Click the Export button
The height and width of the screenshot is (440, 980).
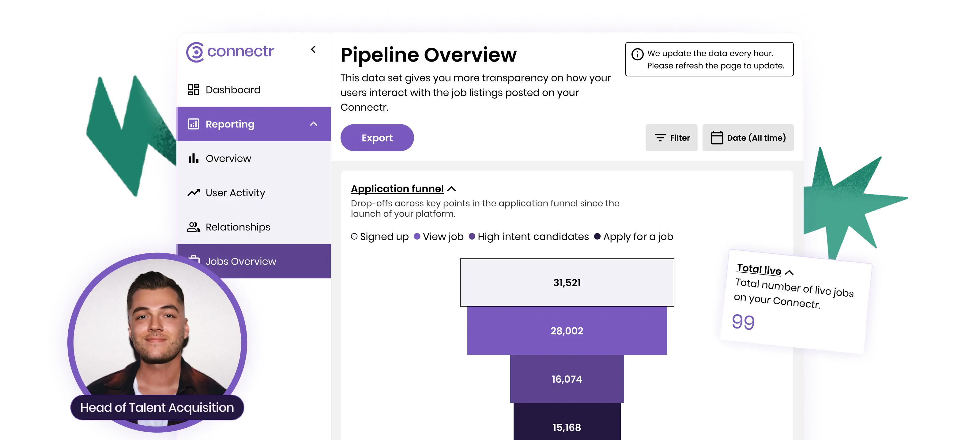(377, 137)
